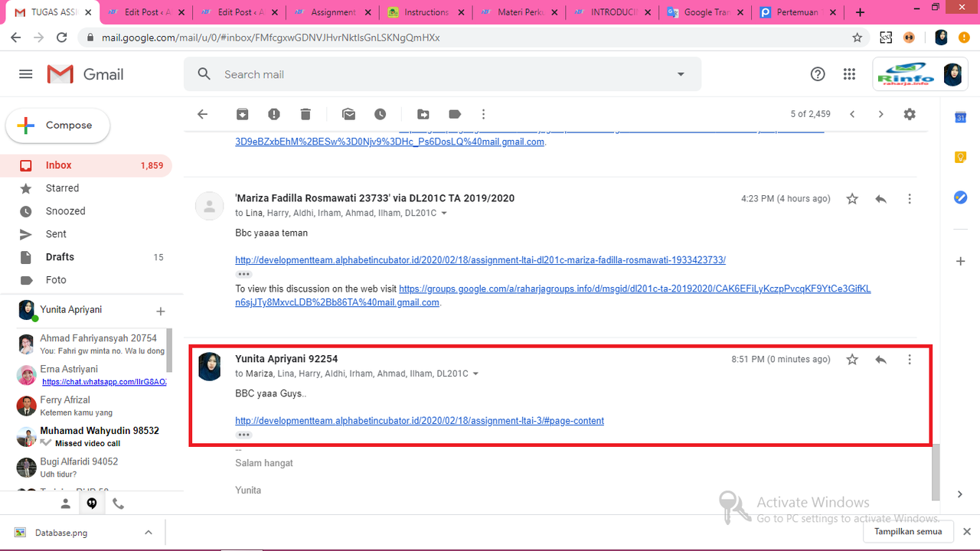980x551 pixels.
Task: Report conversation as spam
Action: [x=274, y=114]
